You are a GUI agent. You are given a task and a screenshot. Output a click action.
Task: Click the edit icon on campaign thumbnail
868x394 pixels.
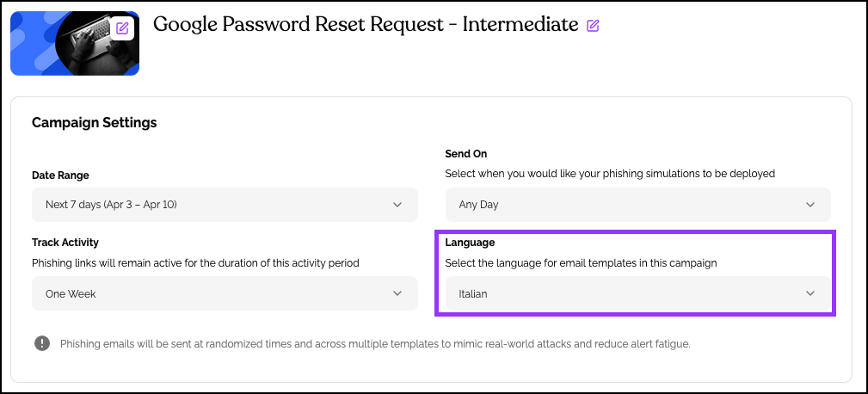tap(123, 28)
